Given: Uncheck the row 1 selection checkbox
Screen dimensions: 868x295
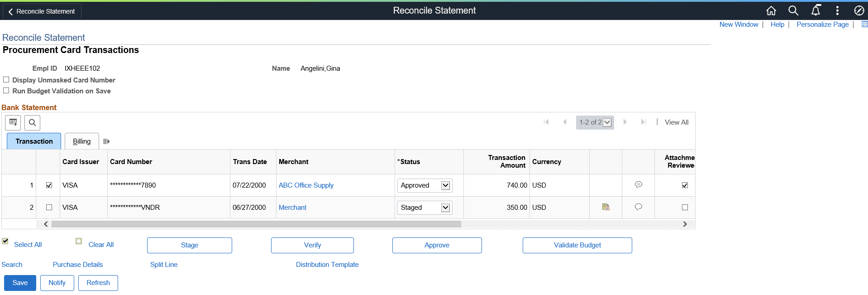Looking at the screenshot, I should [x=49, y=185].
